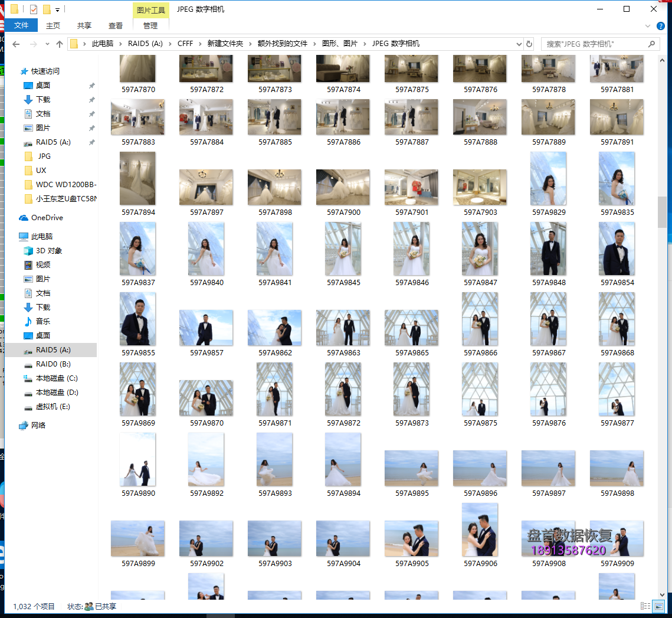Unpin 下载 from Quick access
Image resolution: width=672 pixels, height=618 pixels.
point(92,100)
